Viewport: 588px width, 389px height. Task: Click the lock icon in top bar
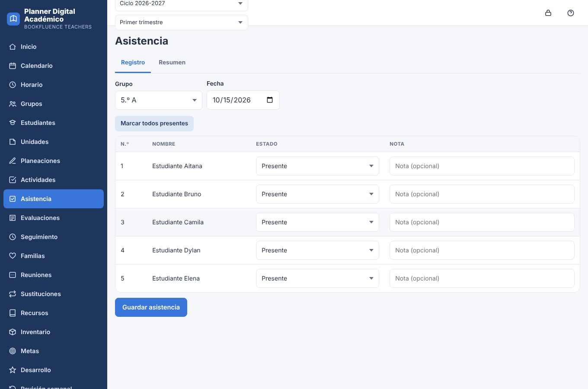tap(548, 13)
